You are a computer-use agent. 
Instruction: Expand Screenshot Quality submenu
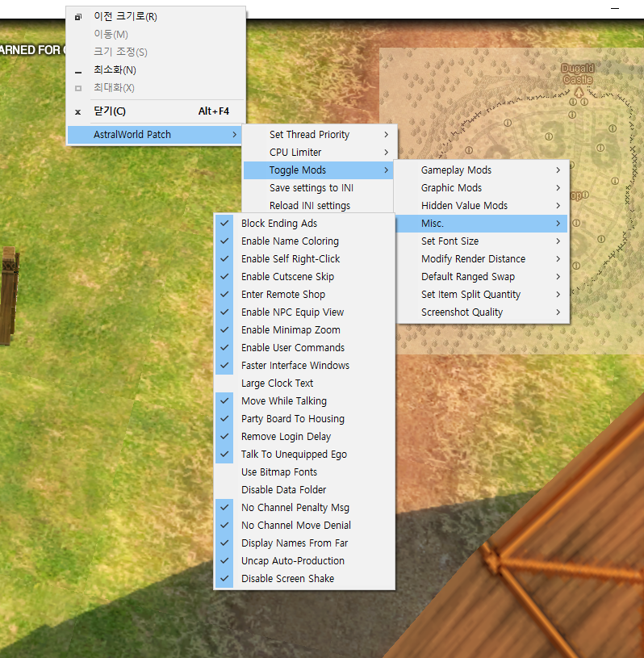tap(482, 312)
